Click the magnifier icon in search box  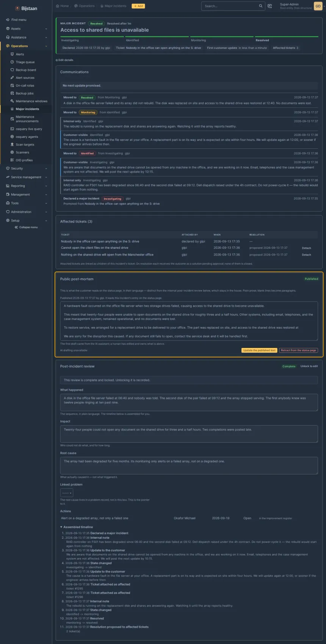[260, 6]
